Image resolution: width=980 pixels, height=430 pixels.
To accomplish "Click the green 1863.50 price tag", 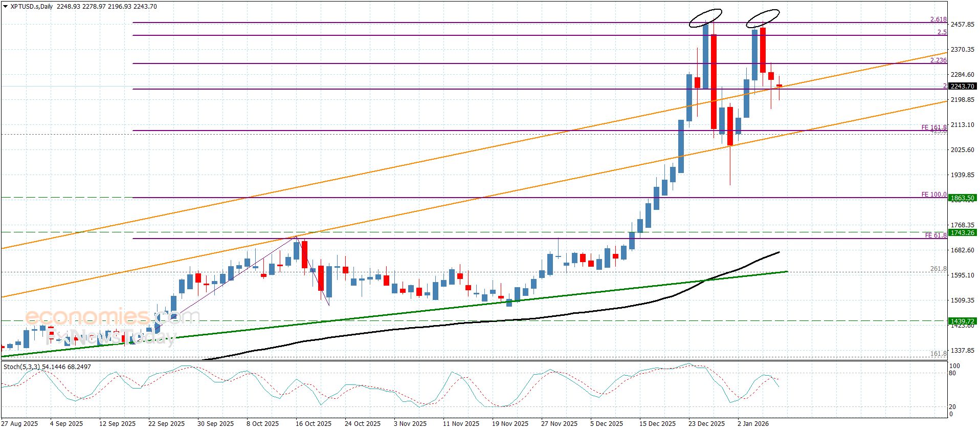I will click(962, 198).
